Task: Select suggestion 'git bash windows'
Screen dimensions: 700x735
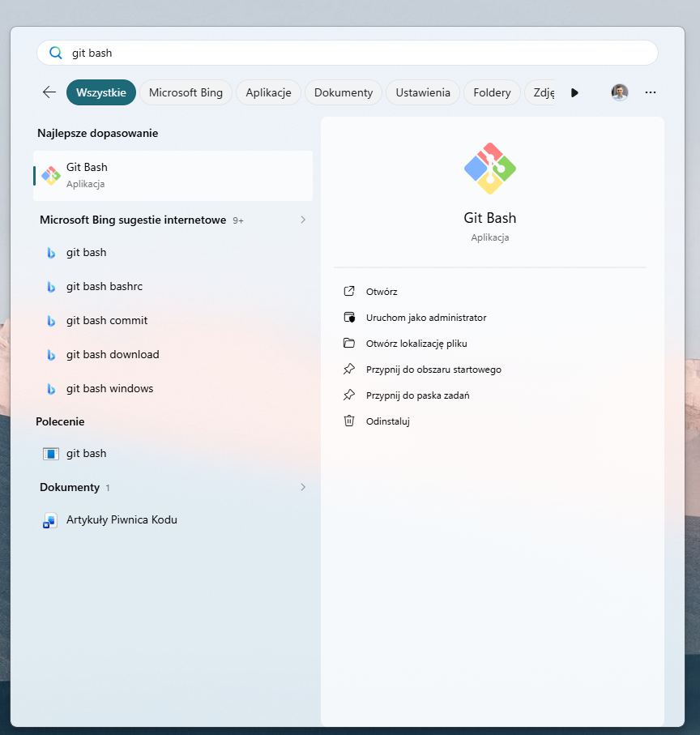Action: 173,389
